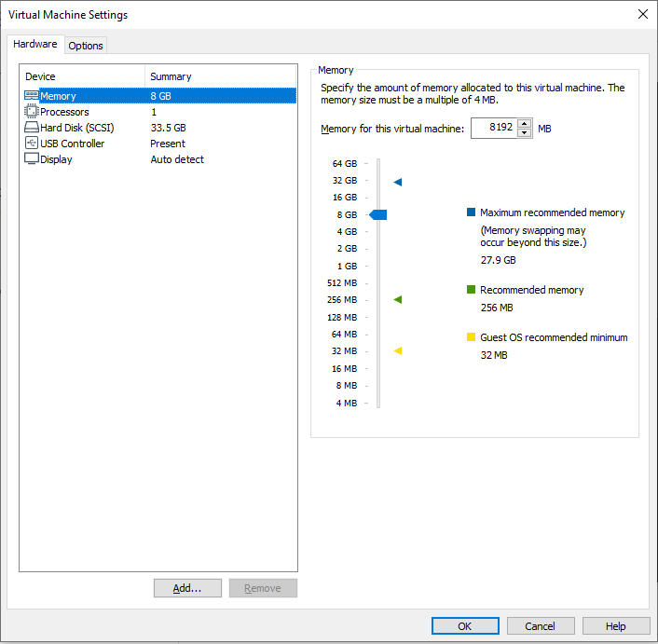Close the Virtual Machine Settings window
This screenshot has width=658, height=644.
(642, 15)
